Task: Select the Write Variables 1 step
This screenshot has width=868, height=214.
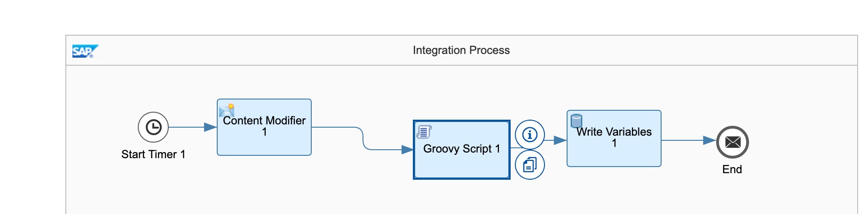Action: 614,150
